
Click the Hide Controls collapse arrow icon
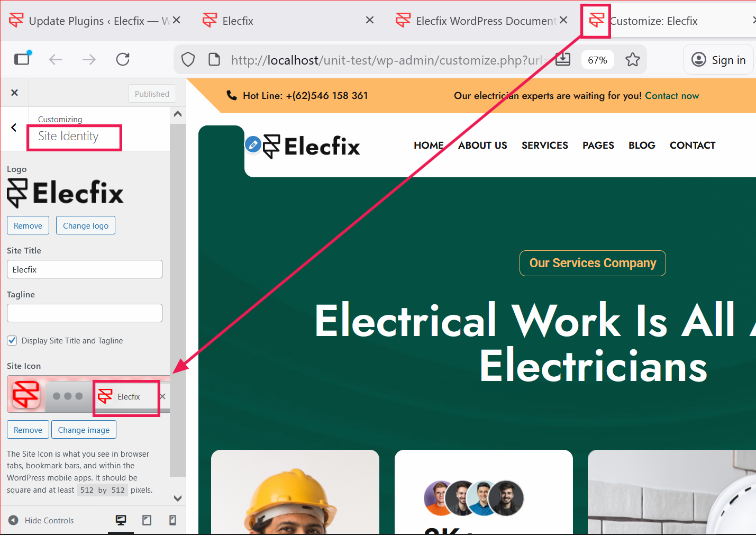click(x=14, y=520)
